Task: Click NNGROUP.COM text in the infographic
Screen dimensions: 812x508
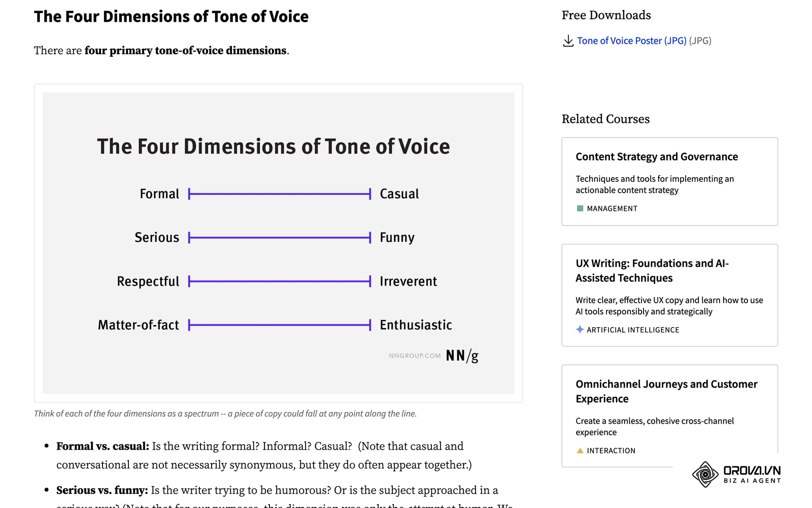Action: coord(415,356)
